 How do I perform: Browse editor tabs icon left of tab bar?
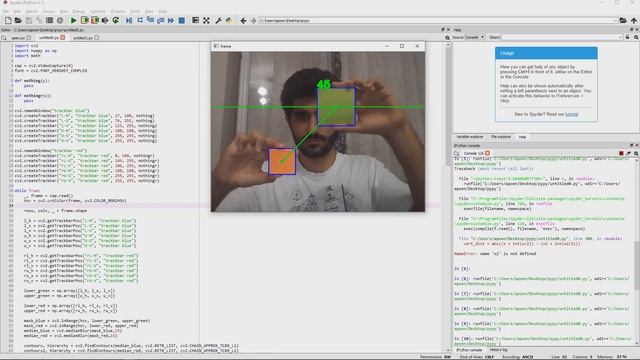coord(4,38)
